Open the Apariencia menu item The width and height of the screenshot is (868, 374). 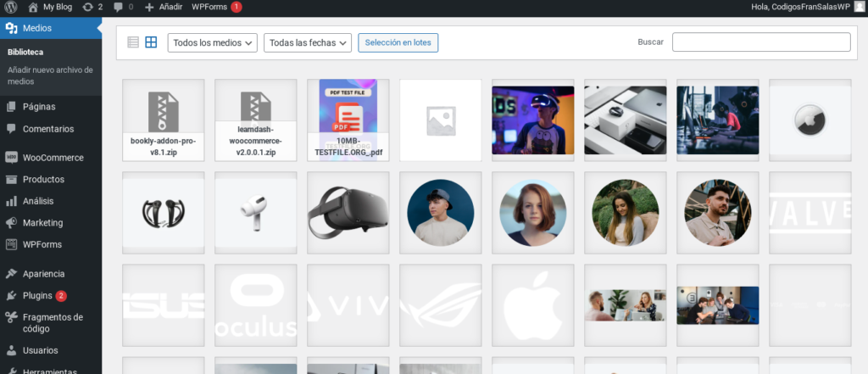[44, 274]
